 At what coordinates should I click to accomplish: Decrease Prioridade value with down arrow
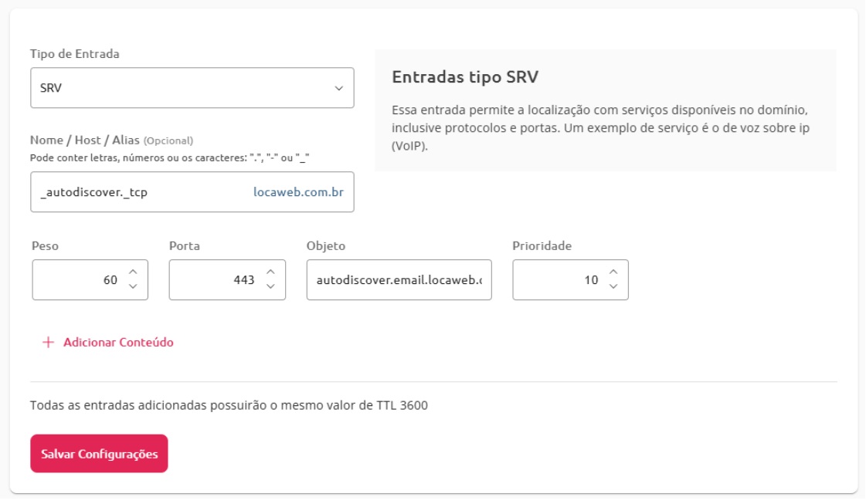(x=613, y=286)
